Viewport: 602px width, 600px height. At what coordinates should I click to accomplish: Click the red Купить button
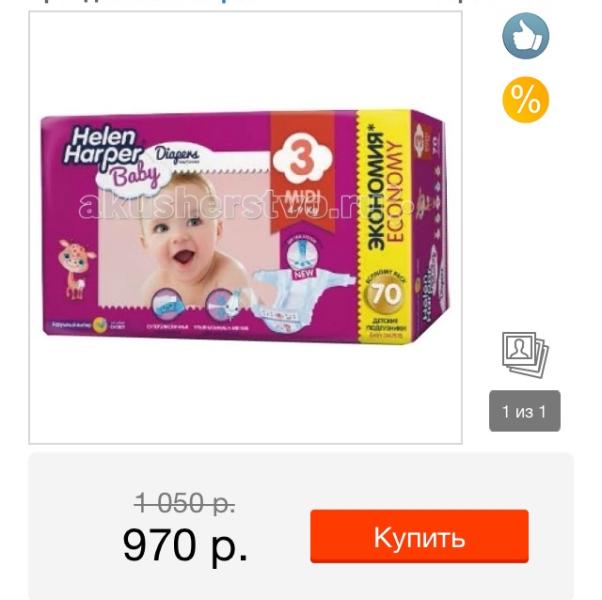click(419, 536)
